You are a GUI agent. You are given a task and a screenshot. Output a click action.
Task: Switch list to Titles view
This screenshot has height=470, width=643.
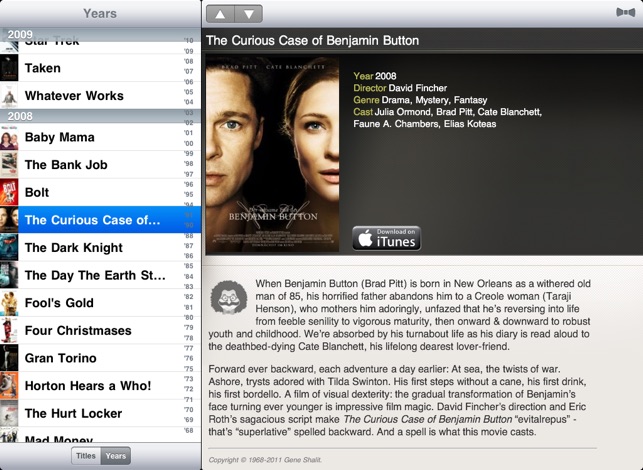(x=86, y=456)
